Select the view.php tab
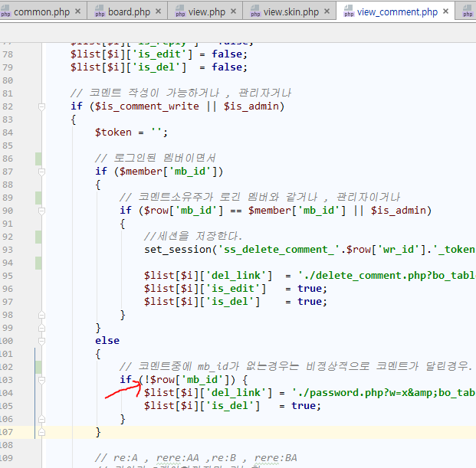Image resolution: width=476 pixels, height=468 pixels. 207,12
